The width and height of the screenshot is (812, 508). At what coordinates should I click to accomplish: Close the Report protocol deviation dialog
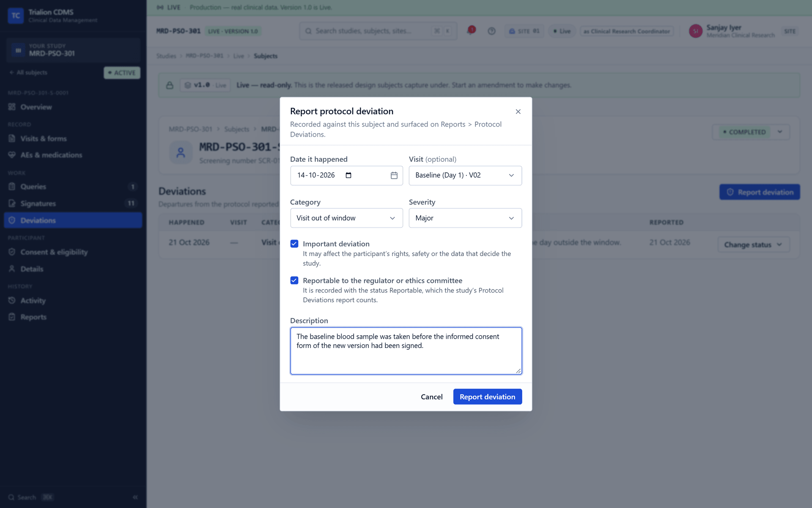coord(518,111)
